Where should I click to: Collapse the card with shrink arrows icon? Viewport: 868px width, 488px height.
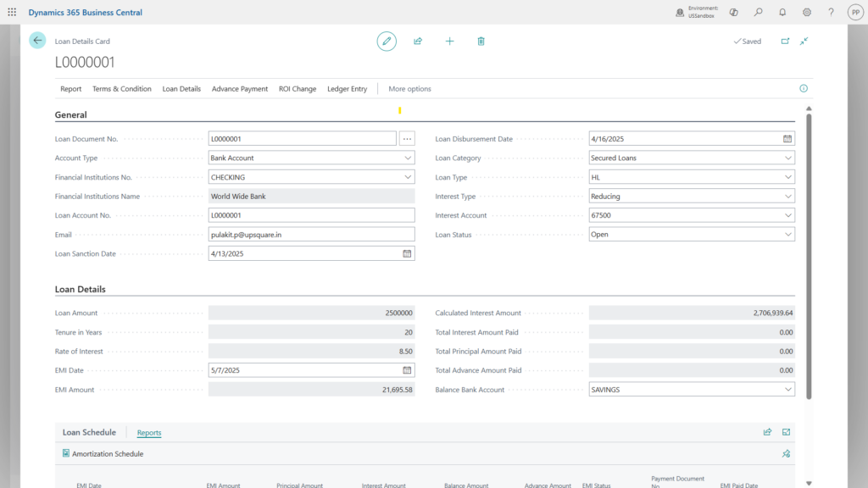(x=804, y=41)
